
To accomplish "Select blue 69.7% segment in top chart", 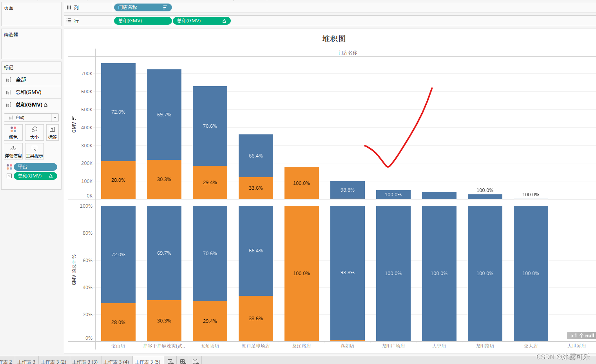I will (x=164, y=114).
